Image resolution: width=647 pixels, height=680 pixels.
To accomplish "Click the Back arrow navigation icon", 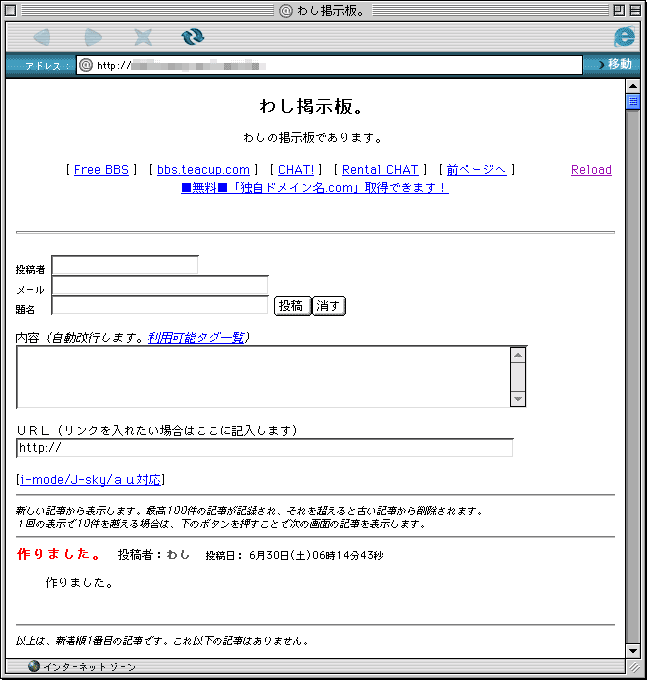I will tap(42, 37).
